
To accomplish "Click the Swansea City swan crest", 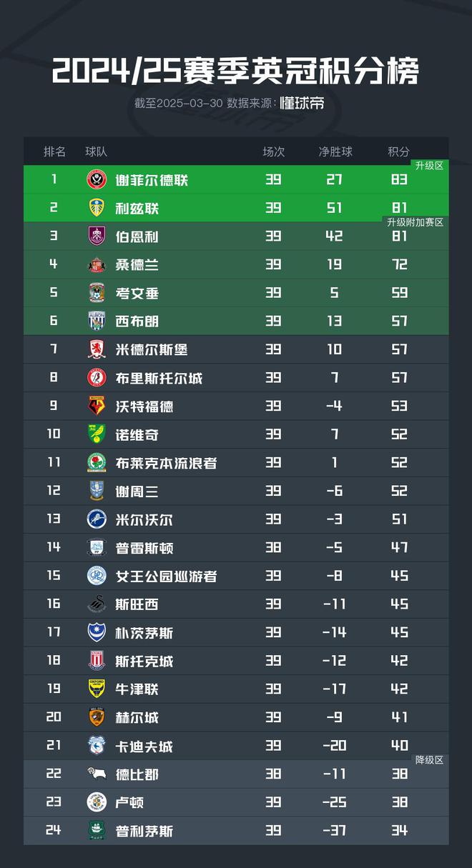I will [97, 604].
